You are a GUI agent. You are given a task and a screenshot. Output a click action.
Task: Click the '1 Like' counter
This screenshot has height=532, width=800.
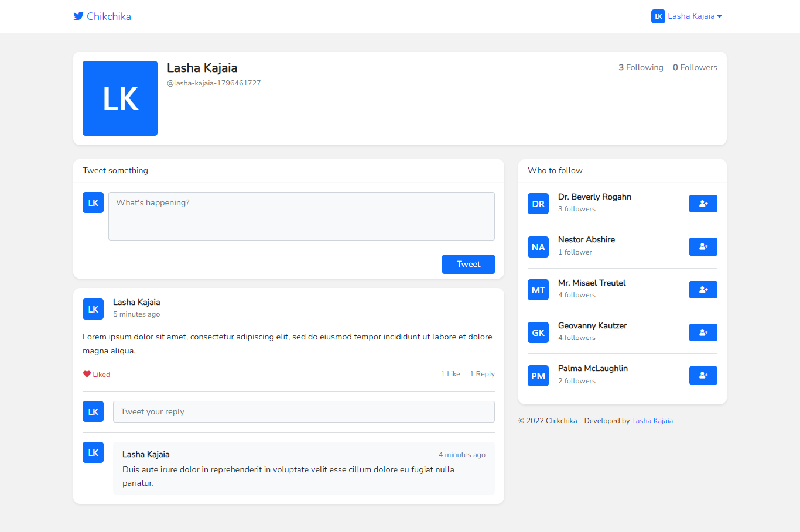[x=450, y=373]
